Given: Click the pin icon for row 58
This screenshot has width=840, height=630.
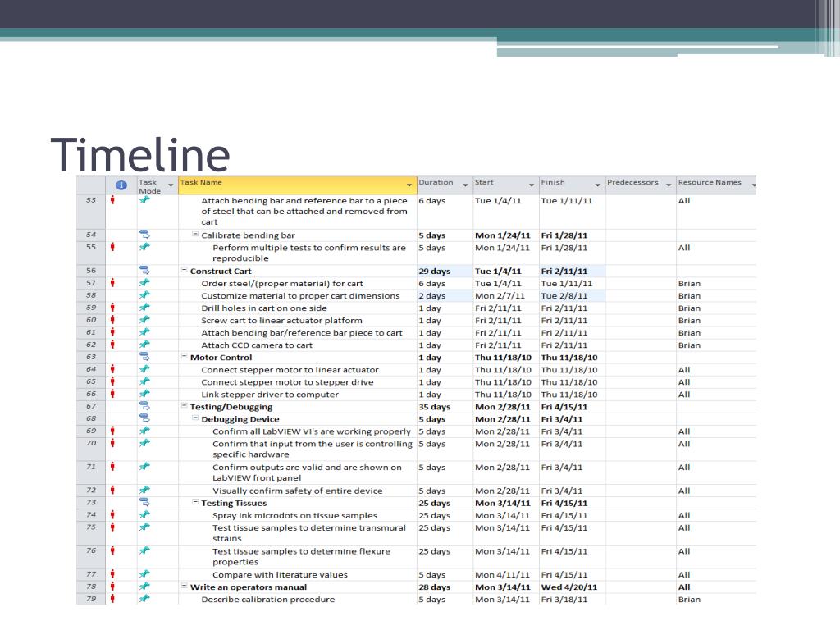Looking at the screenshot, I should pyautogui.click(x=144, y=294).
